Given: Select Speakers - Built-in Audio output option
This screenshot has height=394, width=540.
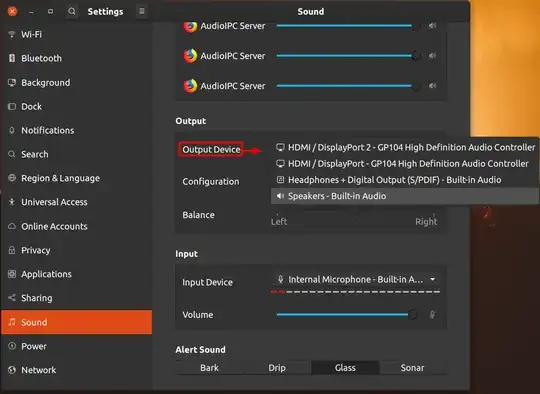Looking at the screenshot, I should (405, 196).
